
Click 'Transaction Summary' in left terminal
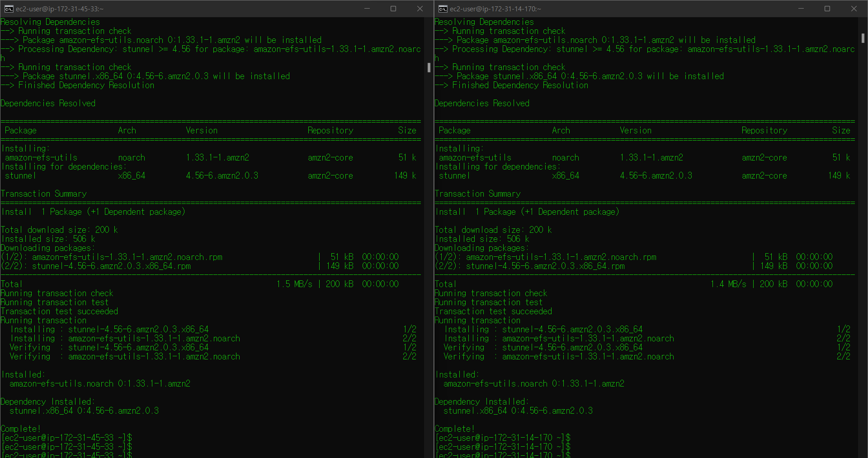(x=44, y=194)
